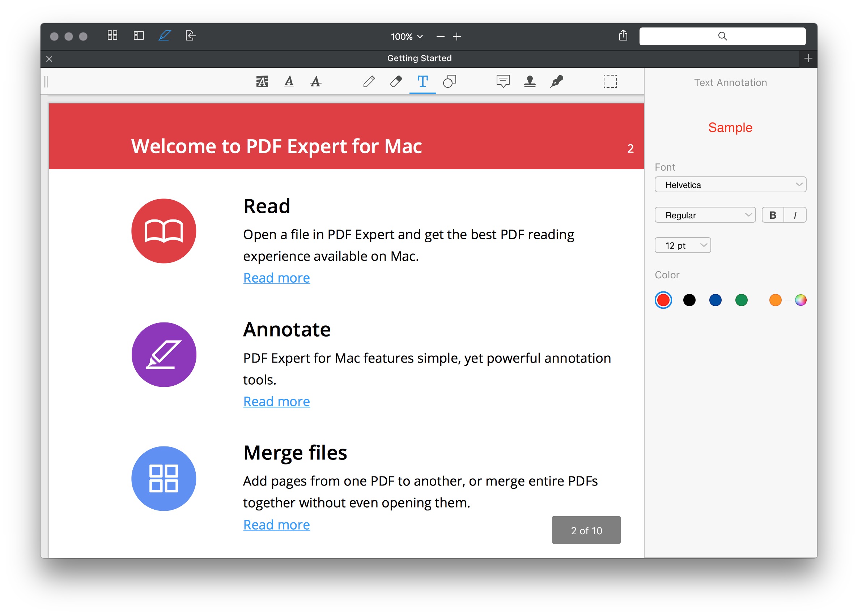Image resolution: width=858 pixels, height=616 pixels.
Task: Click the Welcome to PDF Expert heading
Action: [x=277, y=146]
